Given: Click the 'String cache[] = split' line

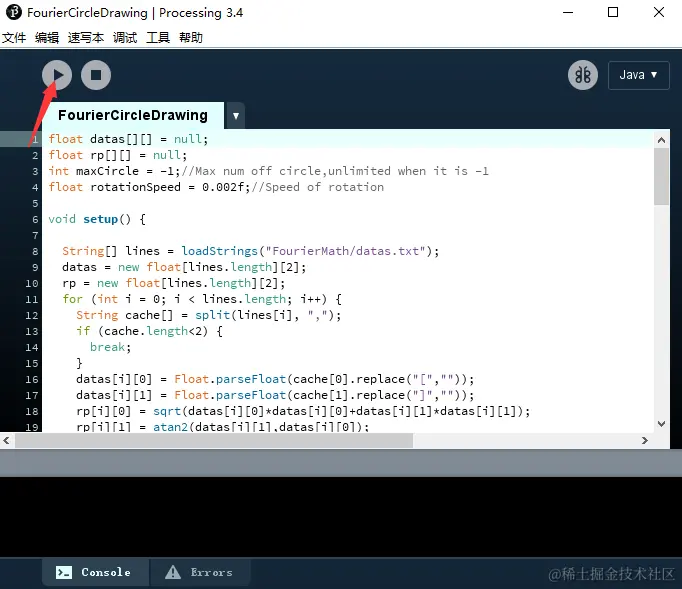Looking at the screenshot, I should (x=209, y=315).
